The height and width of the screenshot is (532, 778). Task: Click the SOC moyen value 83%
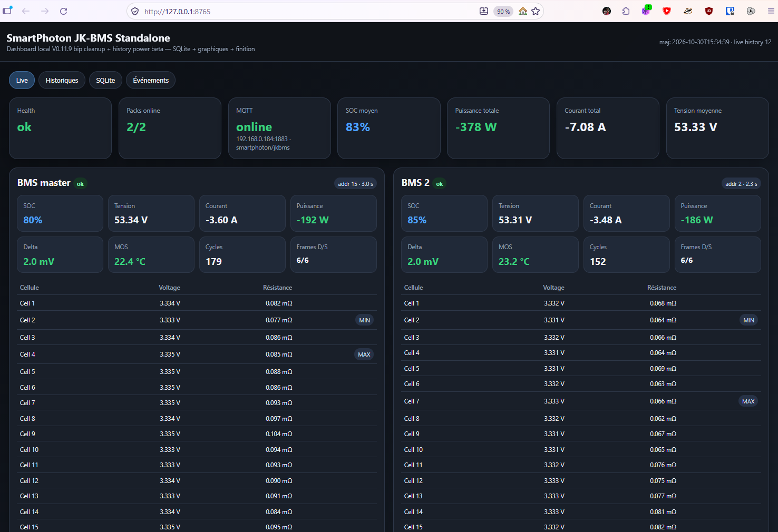(358, 127)
